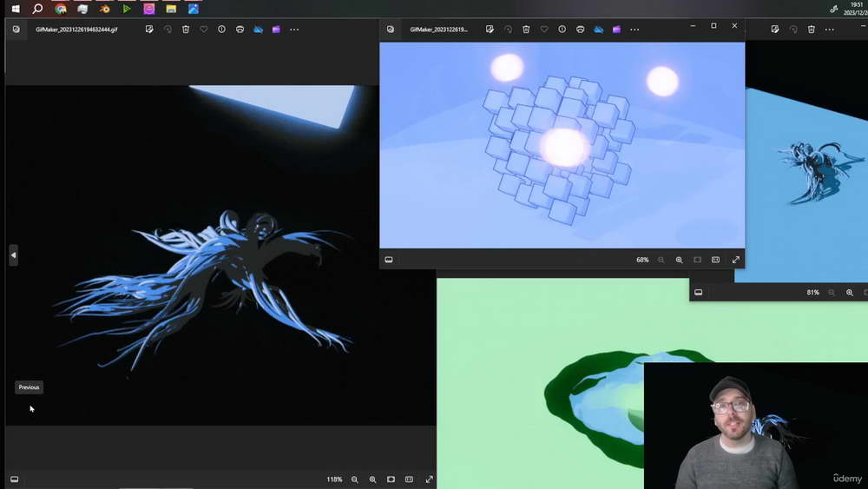
Task: Click the Edit image icon in the right 81% window
Action: coord(775,30)
